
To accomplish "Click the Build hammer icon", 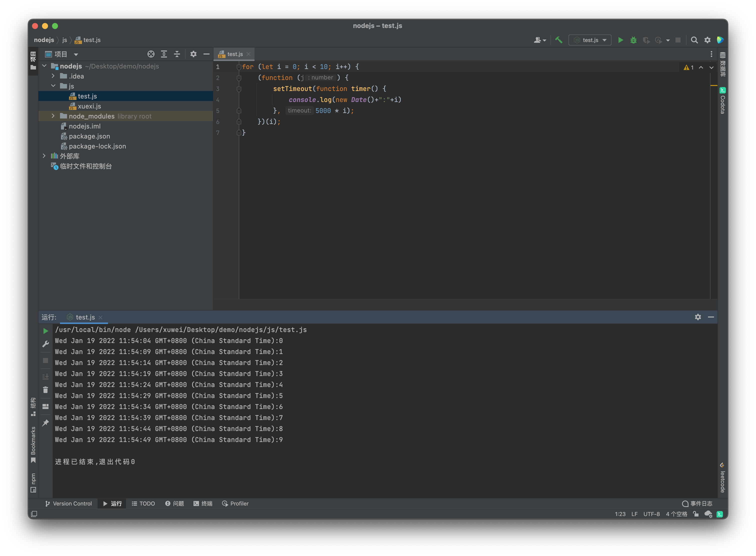I will point(559,40).
